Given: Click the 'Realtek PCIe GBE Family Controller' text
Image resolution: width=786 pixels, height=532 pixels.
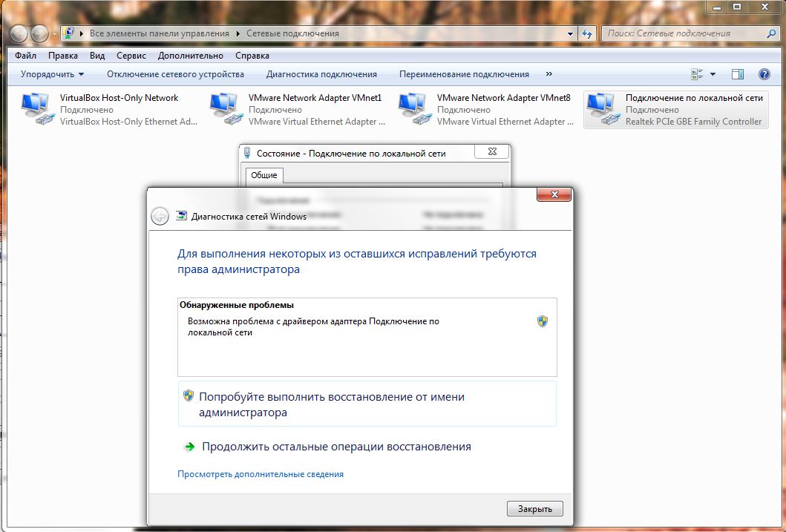Looking at the screenshot, I should click(x=693, y=121).
